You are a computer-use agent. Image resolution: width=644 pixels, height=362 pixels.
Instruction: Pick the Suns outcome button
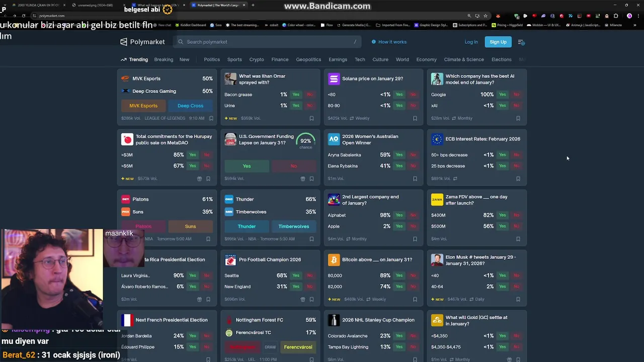(190, 226)
